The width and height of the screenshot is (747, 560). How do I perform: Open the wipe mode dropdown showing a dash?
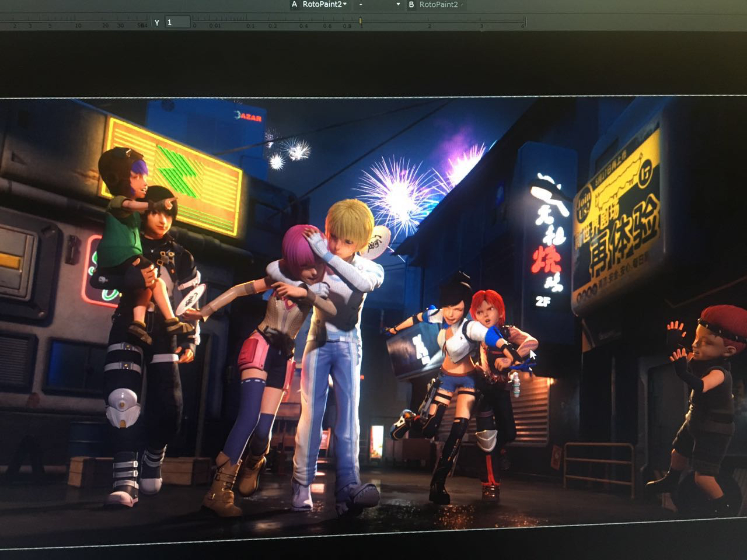click(x=379, y=5)
